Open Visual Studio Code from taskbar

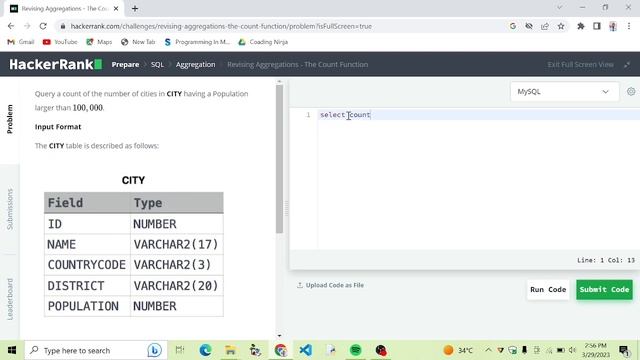pos(305,350)
